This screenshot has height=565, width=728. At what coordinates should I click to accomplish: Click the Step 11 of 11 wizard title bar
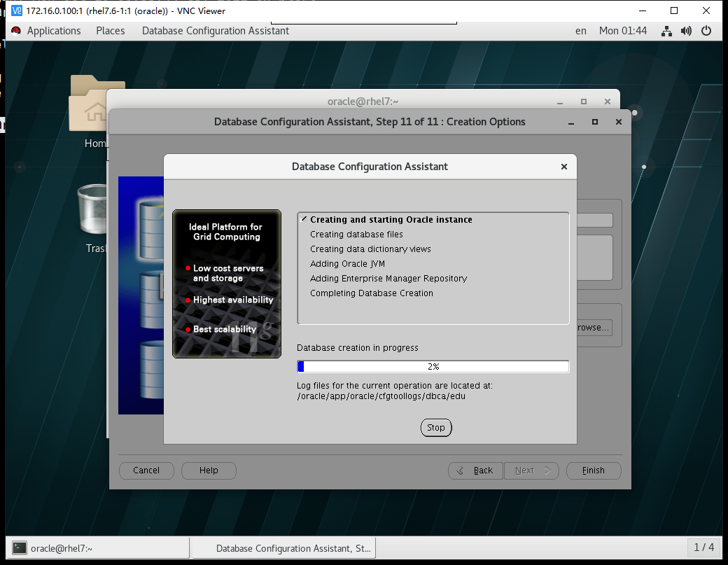tap(370, 122)
